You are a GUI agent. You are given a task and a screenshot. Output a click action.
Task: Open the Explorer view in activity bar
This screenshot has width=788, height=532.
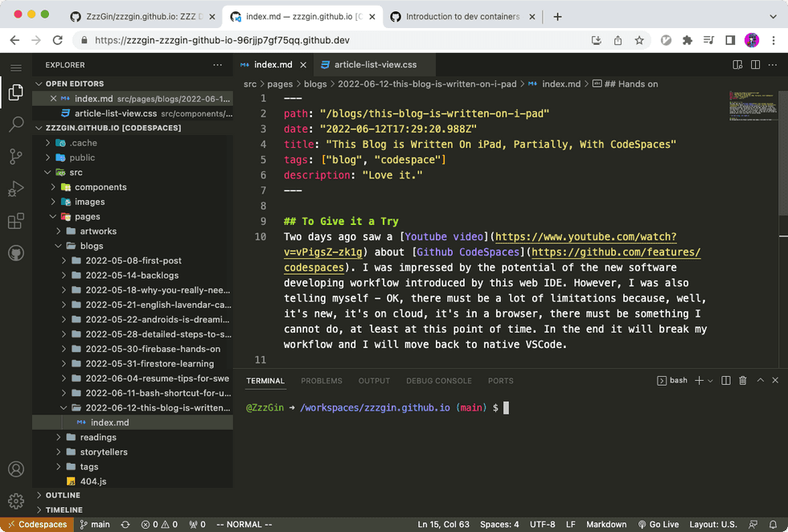tap(15, 92)
